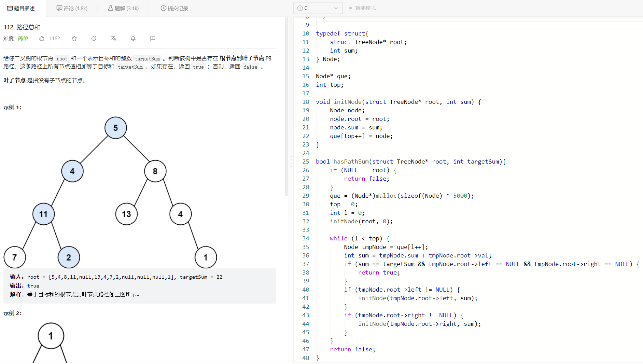
Task: Click the like count 1182
Action: click(55, 38)
